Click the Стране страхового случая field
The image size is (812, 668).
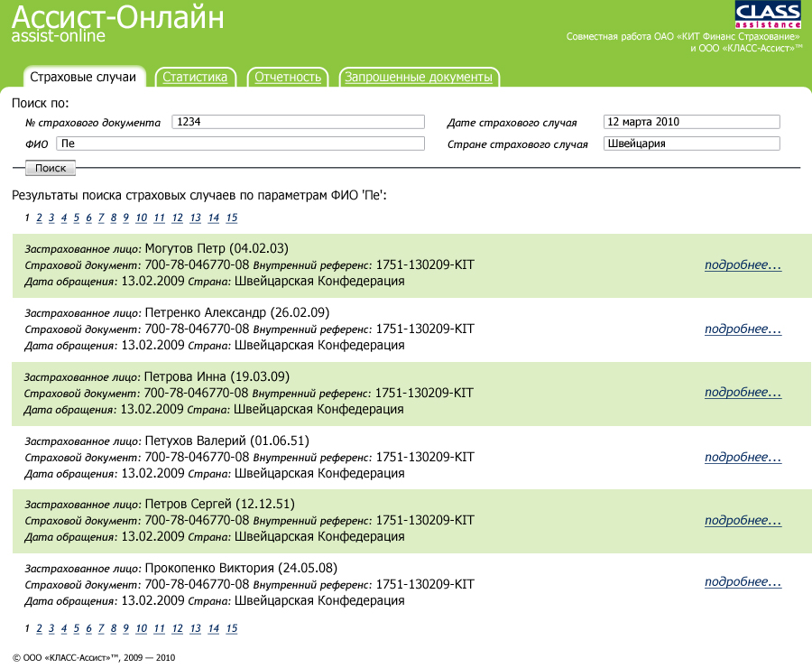pos(691,143)
